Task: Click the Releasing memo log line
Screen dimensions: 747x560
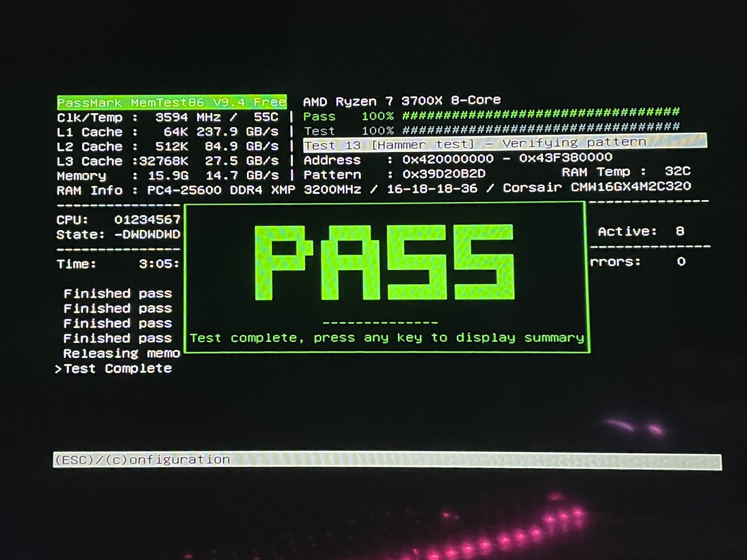Action: [121, 353]
